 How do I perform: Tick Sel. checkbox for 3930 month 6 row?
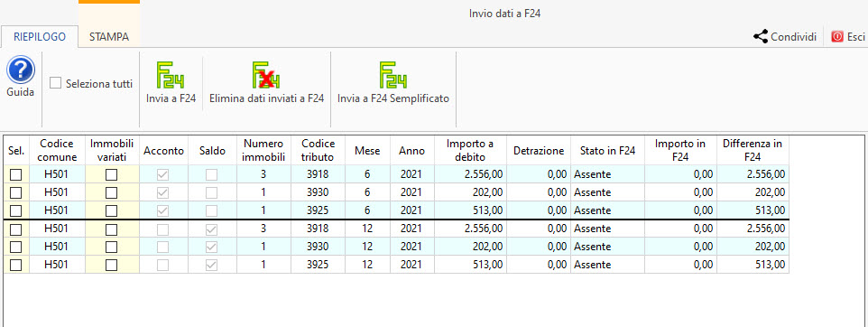point(16,193)
